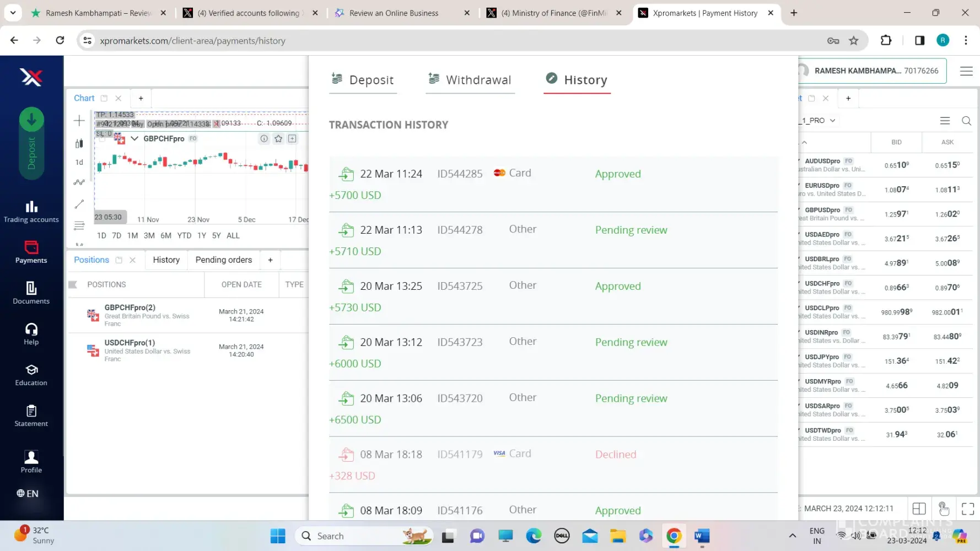980x551 pixels.
Task: Toggle fullscreen mode icon
Action: click(967, 509)
